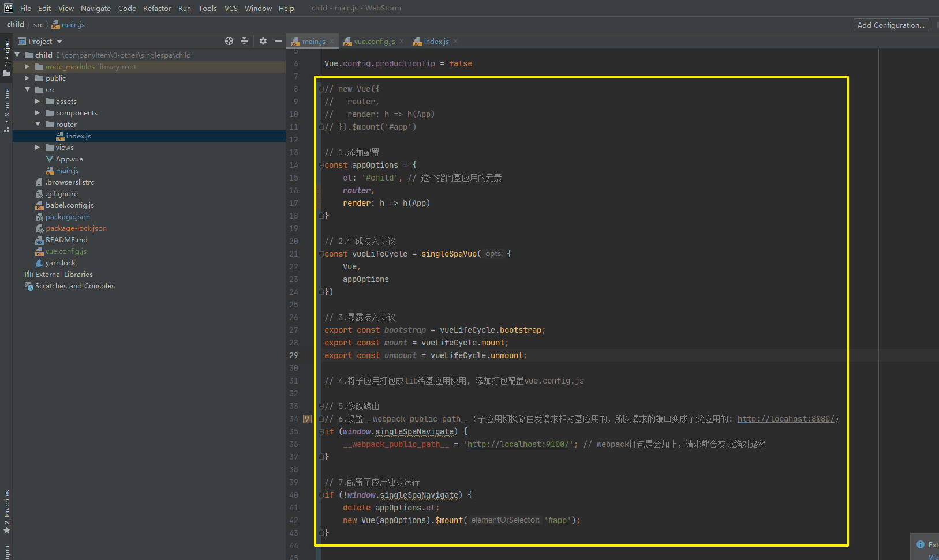
Task: Open the localhost:9100 link in code
Action: (x=518, y=444)
